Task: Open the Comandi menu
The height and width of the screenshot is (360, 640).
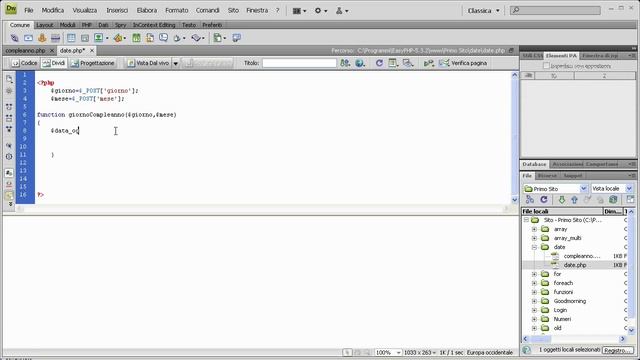Action: pyautogui.click(x=207, y=10)
